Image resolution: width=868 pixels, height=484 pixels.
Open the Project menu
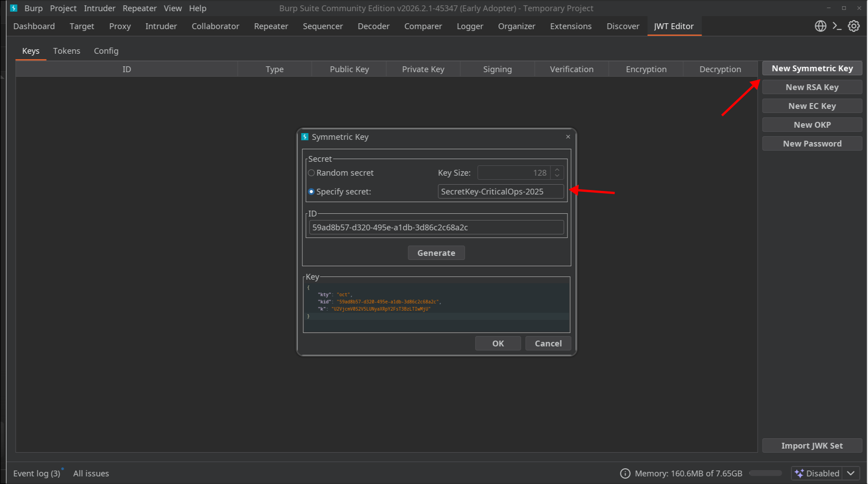(63, 8)
